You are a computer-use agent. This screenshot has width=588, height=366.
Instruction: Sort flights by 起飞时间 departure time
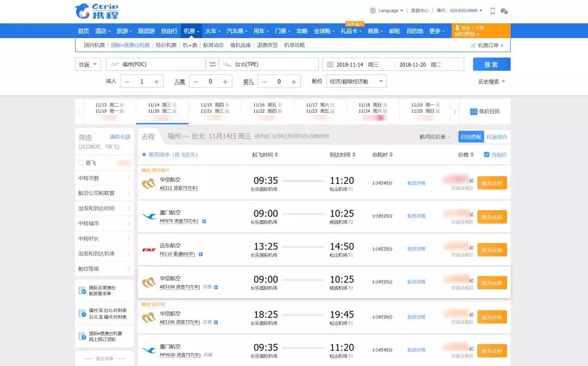click(x=265, y=154)
